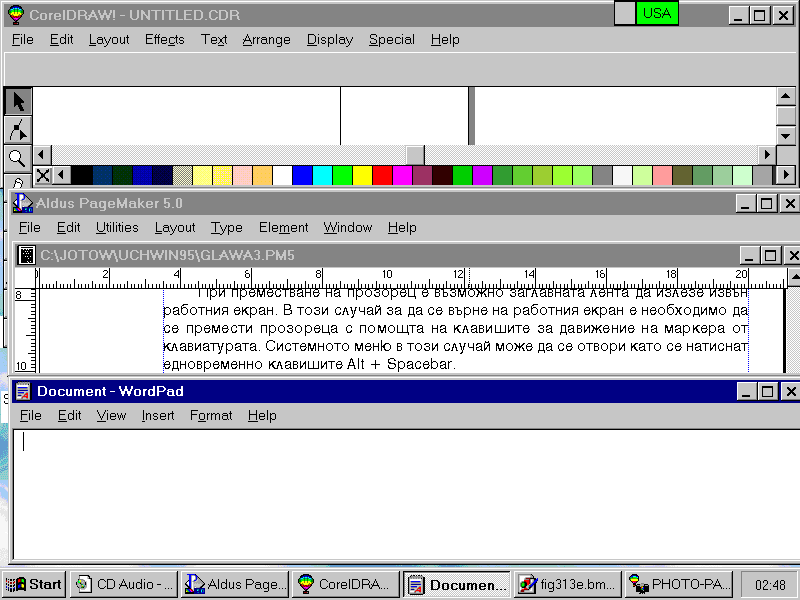
Task: Switch to fig313e.bmp on the taskbar
Action: click(567, 584)
